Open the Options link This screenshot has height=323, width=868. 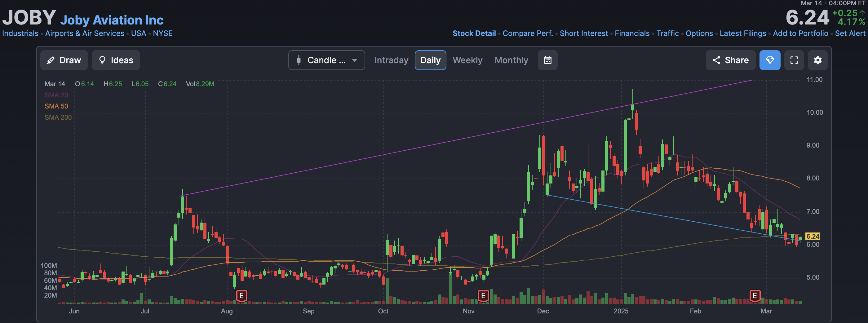(699, 33)
